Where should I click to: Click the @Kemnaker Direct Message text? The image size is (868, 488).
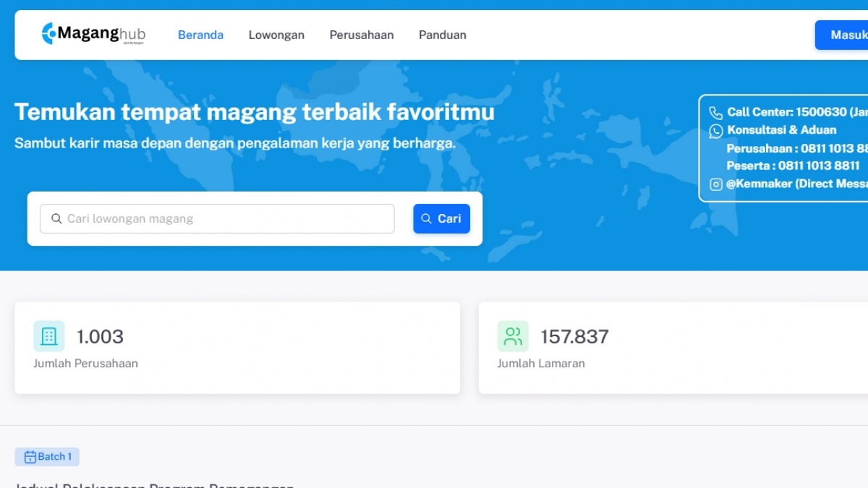click(796, 184)
